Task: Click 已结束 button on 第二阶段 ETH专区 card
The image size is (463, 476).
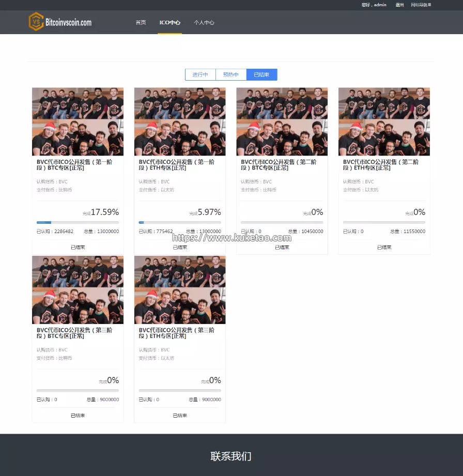Action: coord(384,248)
